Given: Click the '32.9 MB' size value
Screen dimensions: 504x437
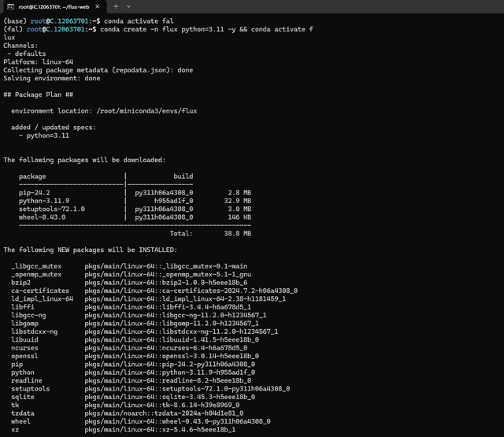Looking at the screenshot, I should click(x=238, y=201).
